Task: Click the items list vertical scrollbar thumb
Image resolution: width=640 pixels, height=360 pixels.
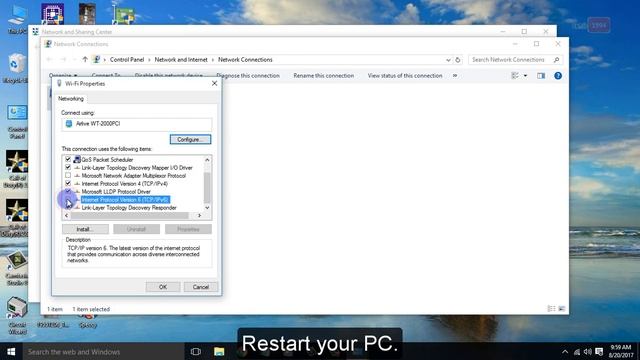Action: pyautogui.click(x=207, y=187)
